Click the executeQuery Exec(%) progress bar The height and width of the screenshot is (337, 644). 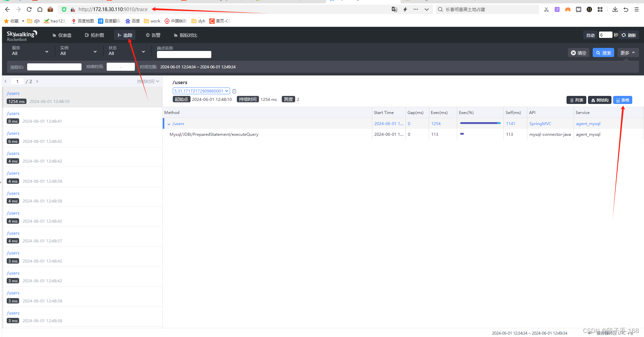click(462, 134)
